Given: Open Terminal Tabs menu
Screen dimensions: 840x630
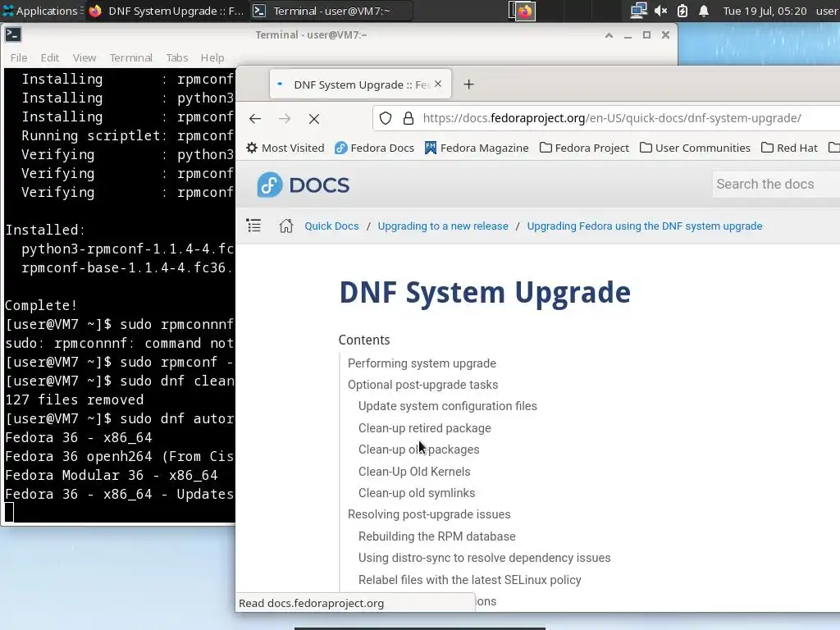Looking at the screenshot, I should pos(177,58).
